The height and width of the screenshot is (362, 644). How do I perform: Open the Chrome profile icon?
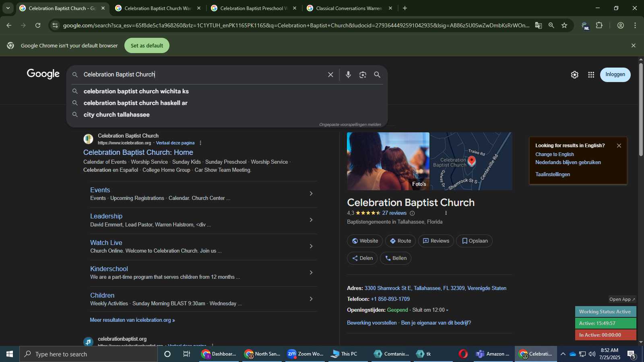(621, 25)
